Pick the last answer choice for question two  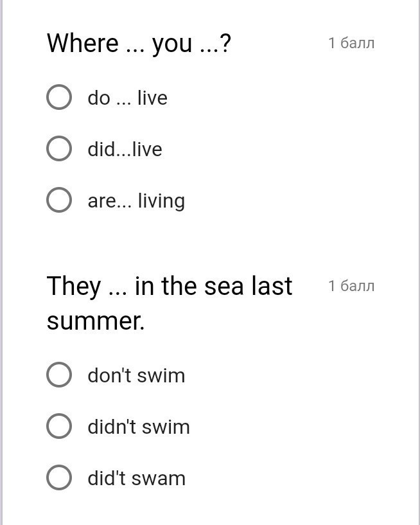[58, 477]
